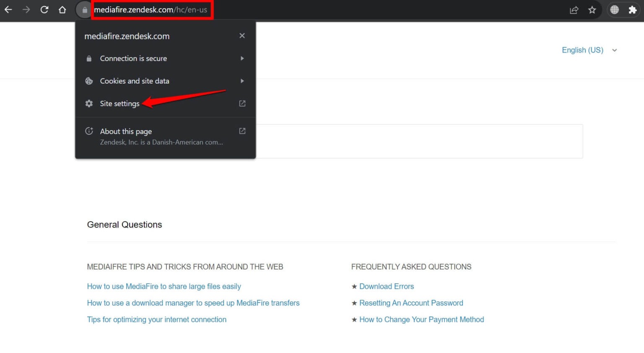The image size is (644, 353).
Task: Open the browser home page
Action: tap(62, 10)
